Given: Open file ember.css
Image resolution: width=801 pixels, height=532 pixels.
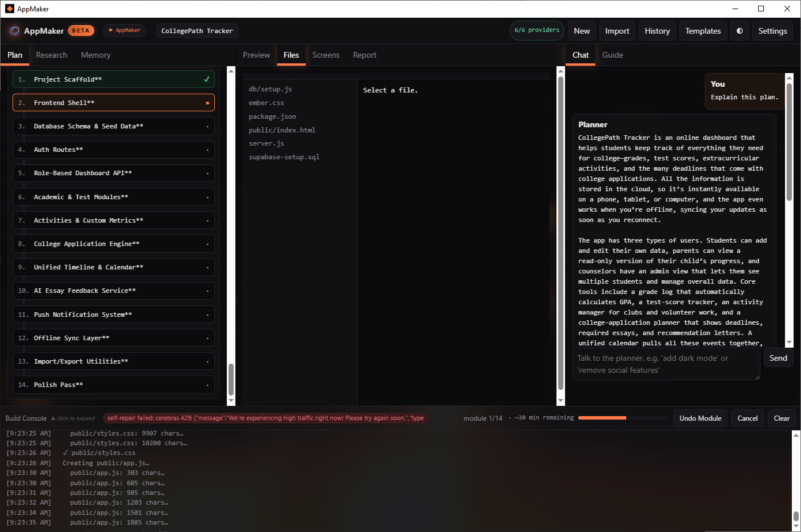Looking at the screenshot, I should click(x=266, y=103).
